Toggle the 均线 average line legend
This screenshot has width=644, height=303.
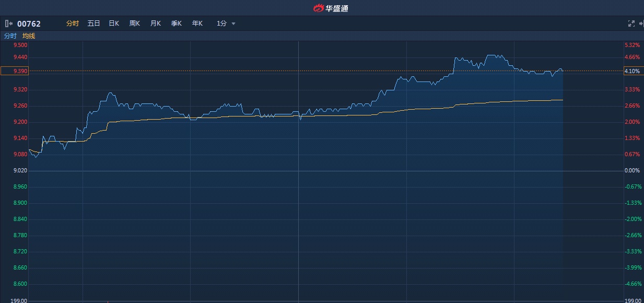pyautogui.click(x=29, y=36)
